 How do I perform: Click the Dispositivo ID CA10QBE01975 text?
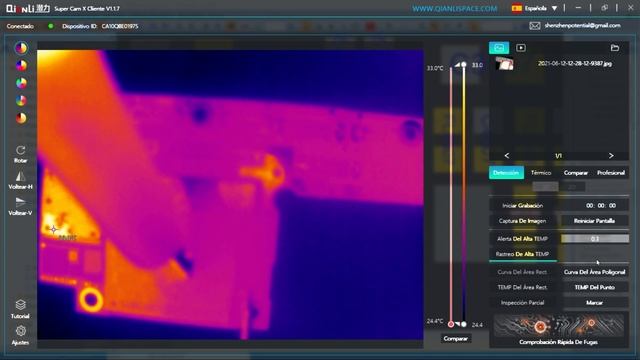(x=100, y=26)
